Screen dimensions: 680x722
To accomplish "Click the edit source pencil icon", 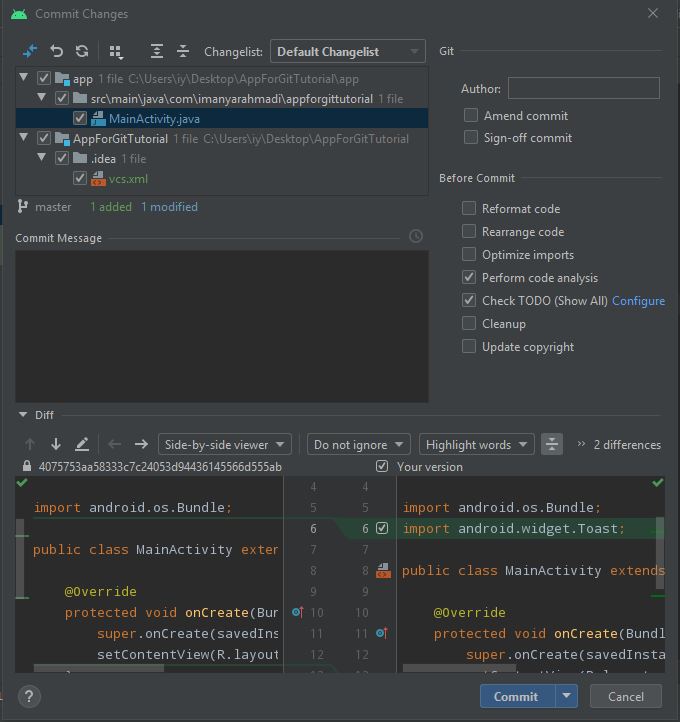I will click(x=82, y=444).
